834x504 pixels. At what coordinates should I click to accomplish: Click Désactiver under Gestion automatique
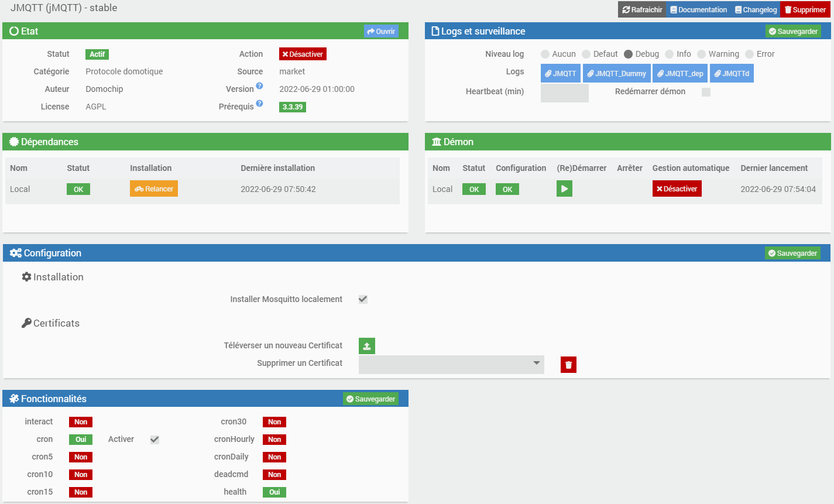coord(677,188)
